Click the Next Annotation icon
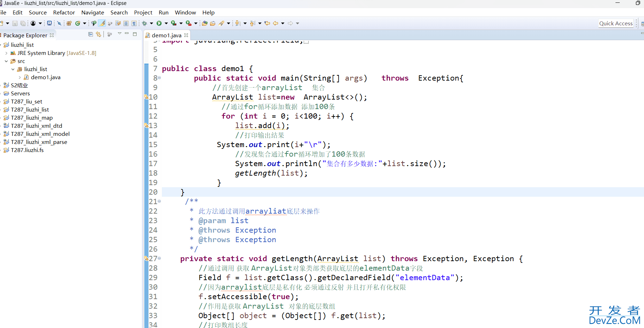The image size is (644, 328). [x=238, y=23]
